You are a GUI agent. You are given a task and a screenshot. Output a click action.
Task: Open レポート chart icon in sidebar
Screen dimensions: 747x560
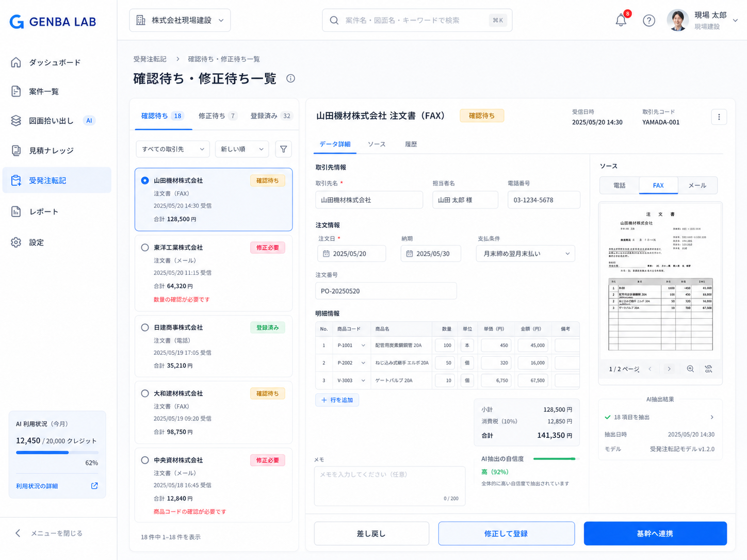coord(16,211)
